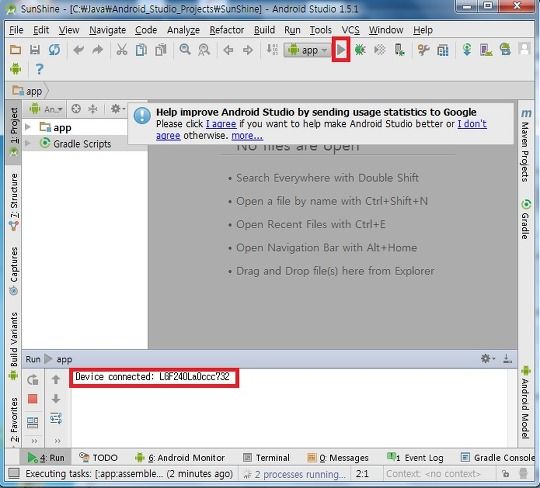Open the AVD Manager icon
Screen dimensions: 540x488
486,50
